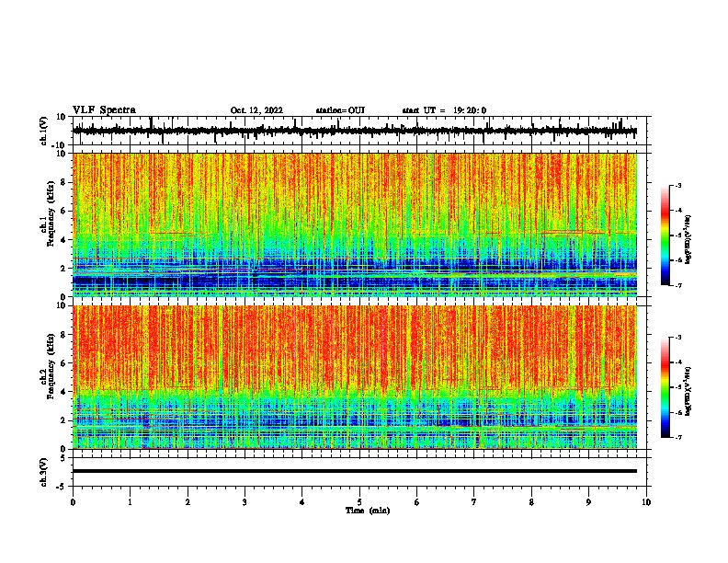This screenshot has width=728, height=563.
Task: Click the "10" at the time axis end
Action: (x=646, y=502)
